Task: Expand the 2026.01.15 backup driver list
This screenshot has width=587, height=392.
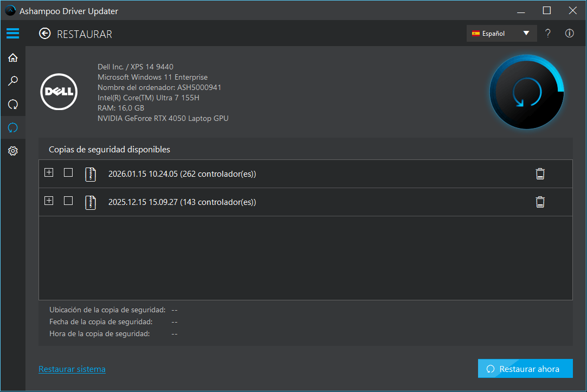Action: [x=49, y=172]
